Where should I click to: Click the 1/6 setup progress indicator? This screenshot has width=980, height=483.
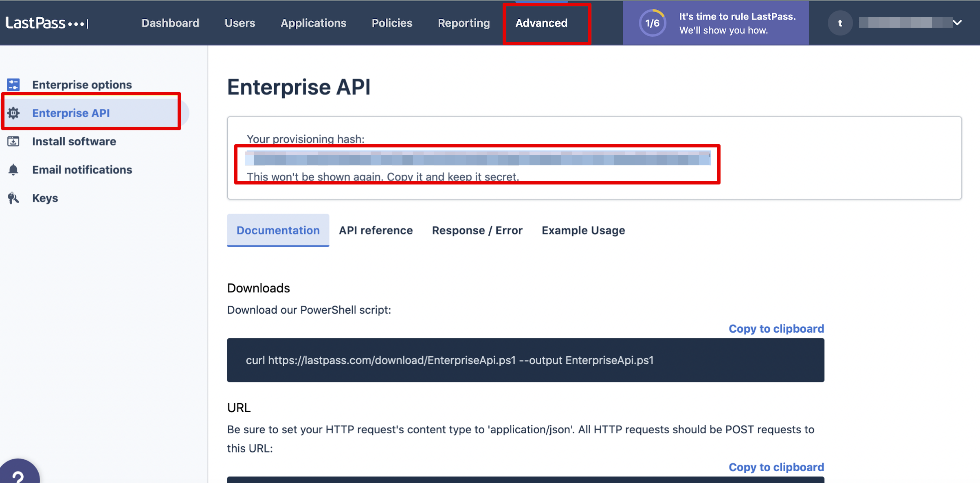[652, 23]
